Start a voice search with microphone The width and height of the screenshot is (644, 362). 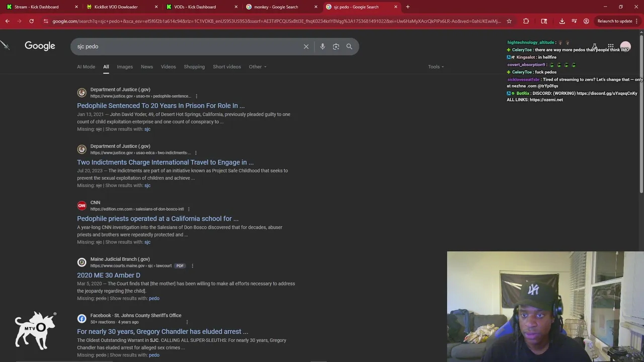tap(323, 46)
